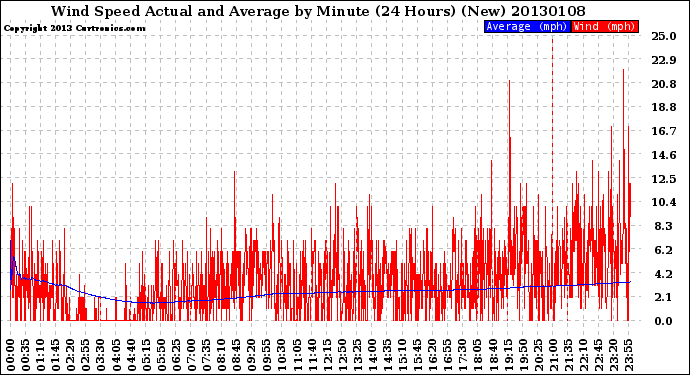Click the 22:10 time axis label
This screenshot has width=690, height=375.
583,355
